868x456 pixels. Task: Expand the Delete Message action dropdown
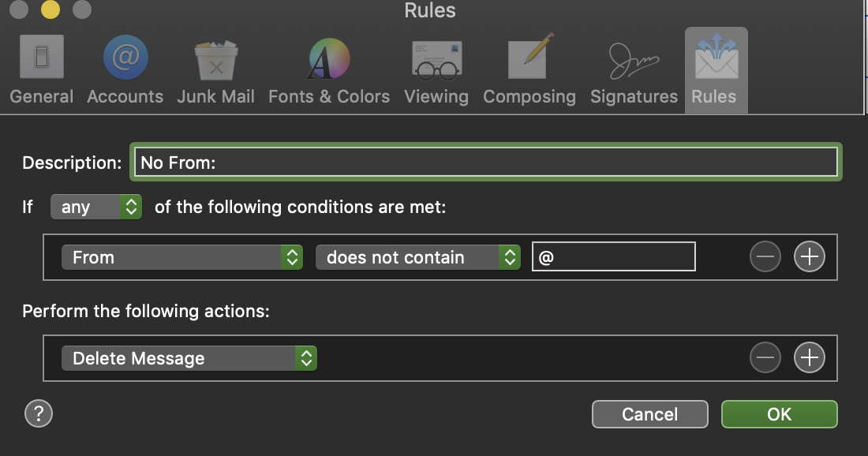(189, 358)
